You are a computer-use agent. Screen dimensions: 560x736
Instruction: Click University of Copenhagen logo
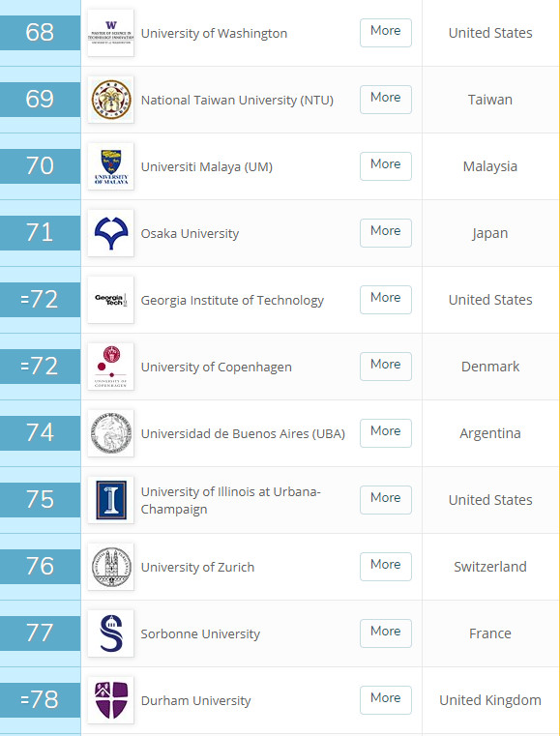(x=111, y=367)
